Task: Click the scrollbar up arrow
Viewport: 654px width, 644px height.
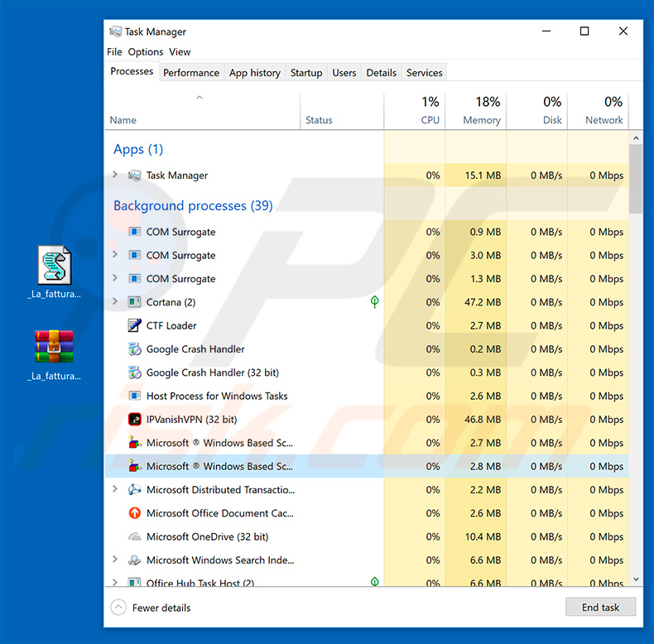Action: pyautogui.click(x=636, y=138)
